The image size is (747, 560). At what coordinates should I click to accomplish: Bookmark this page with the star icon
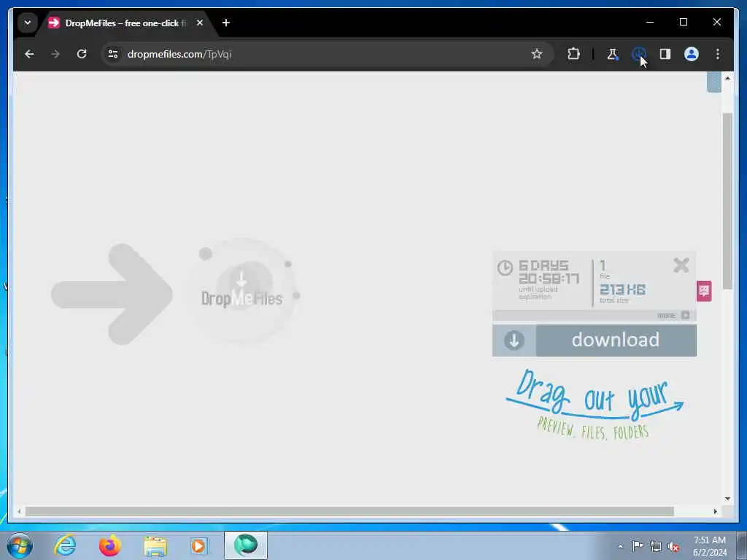pyautogui.click(x=536, y=54)
